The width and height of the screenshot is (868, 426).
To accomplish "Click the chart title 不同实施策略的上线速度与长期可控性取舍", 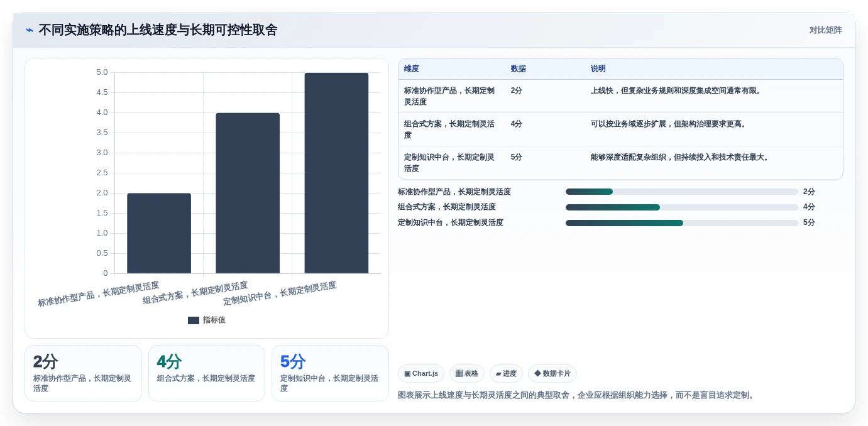I will [158, 30].
